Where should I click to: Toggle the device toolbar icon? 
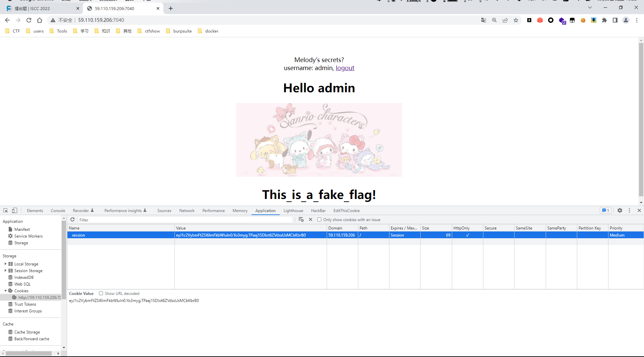coord(14,210)
